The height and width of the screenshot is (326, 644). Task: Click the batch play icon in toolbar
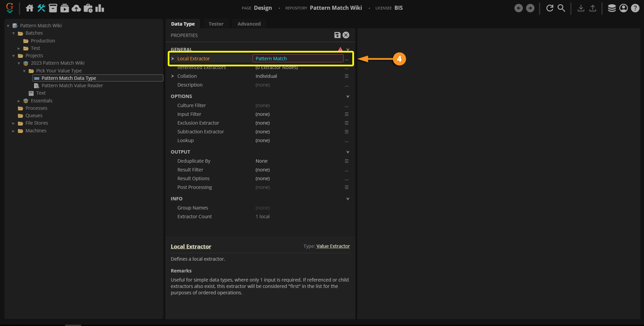click(65, 8)
